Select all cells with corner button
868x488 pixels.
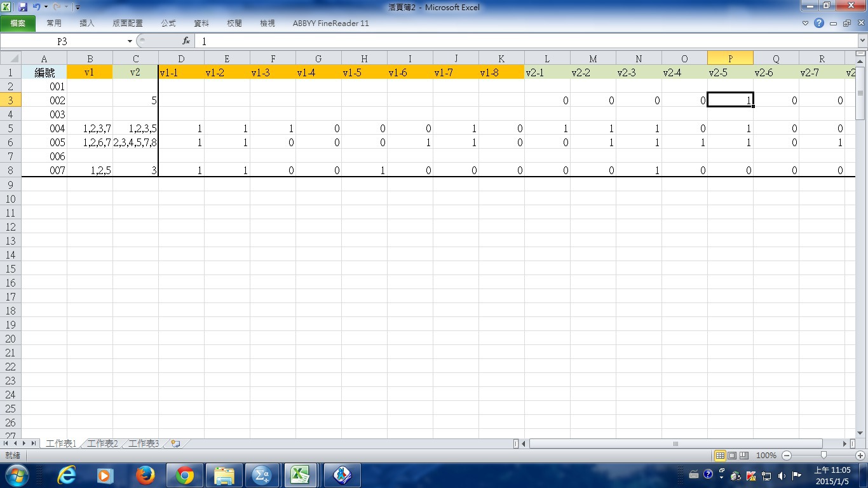pyautogui.click(x=11, y=58)
